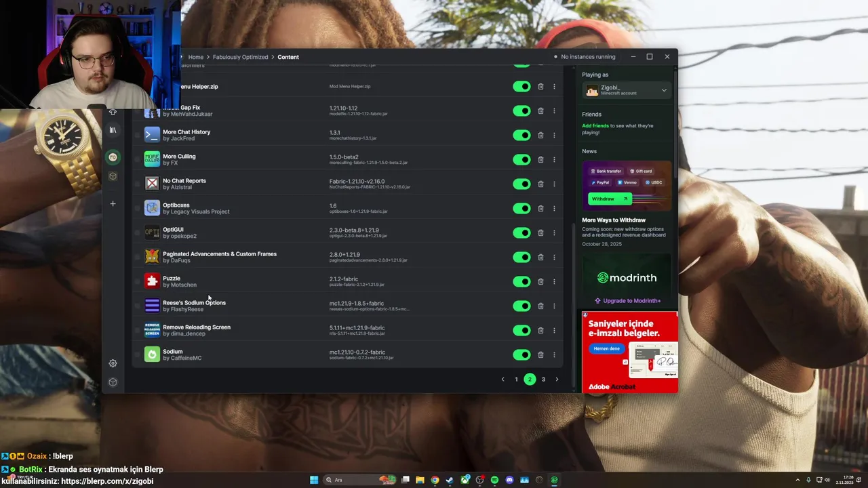Turn off Paginated Advancements & Custom Frames toggle
The height and width of the screenshot is (488, 868).
point(521,257)
